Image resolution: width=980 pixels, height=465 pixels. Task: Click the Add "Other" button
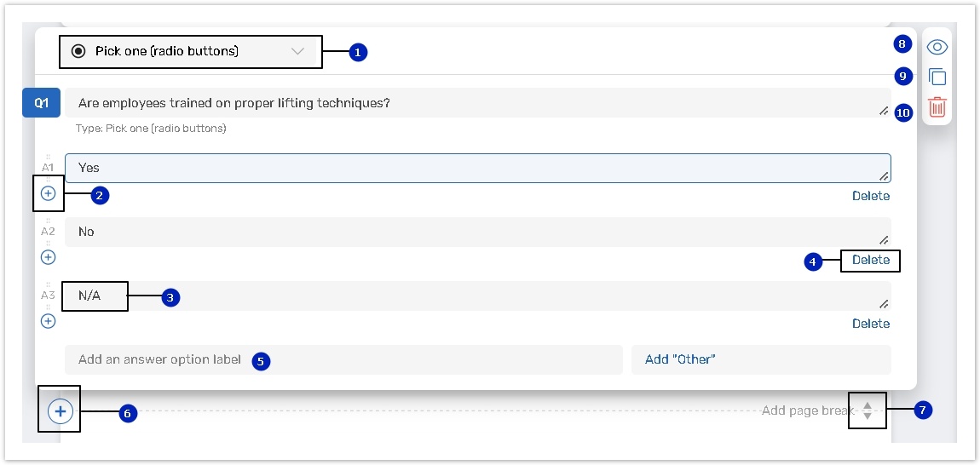tap(760, 359)
